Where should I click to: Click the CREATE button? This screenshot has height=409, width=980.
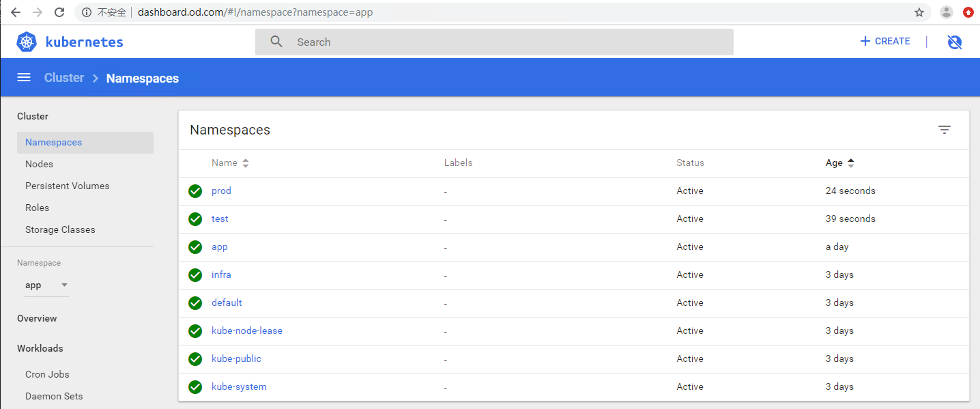coord(885,42)
